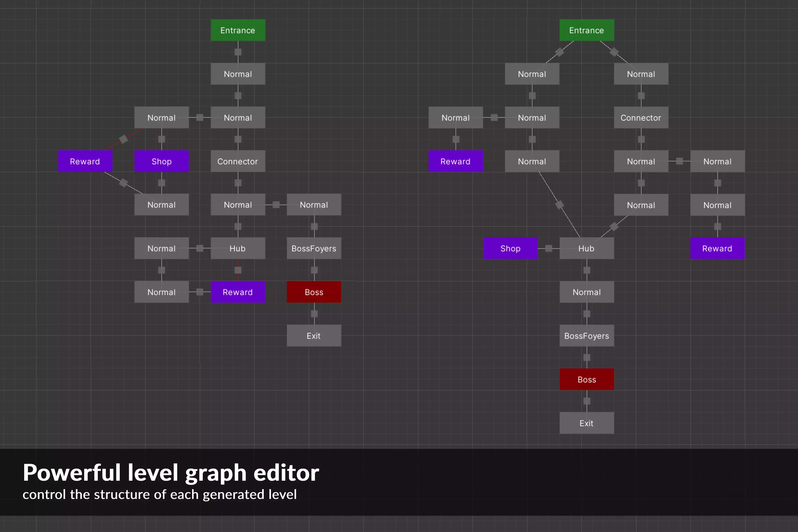Click the connection handle below left Entrance

click(238, 52)
